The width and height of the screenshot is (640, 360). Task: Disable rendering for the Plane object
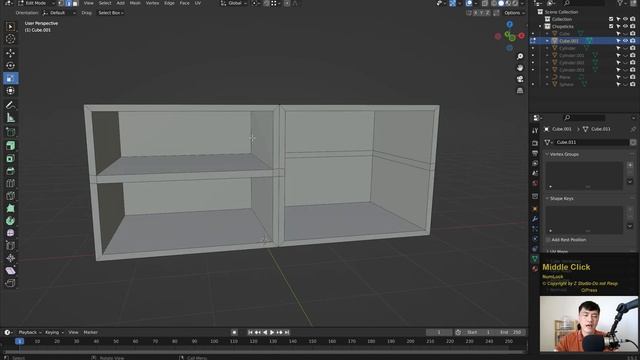[x=633, y=77]
